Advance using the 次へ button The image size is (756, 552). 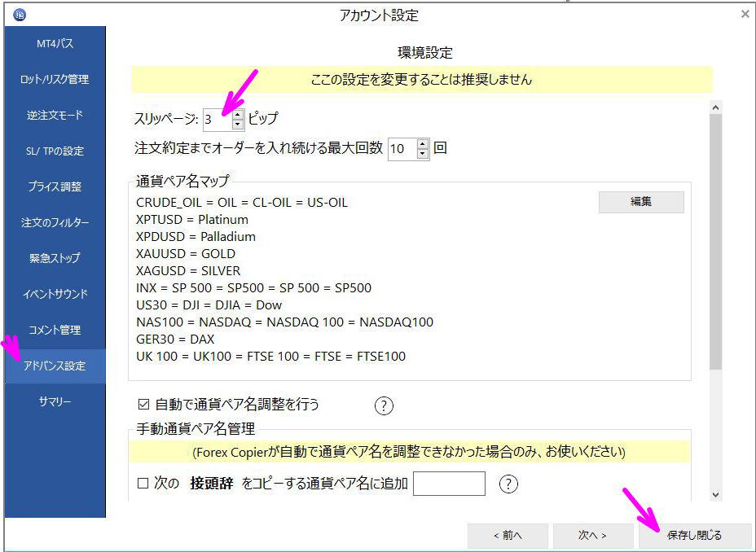pos(592,535)
